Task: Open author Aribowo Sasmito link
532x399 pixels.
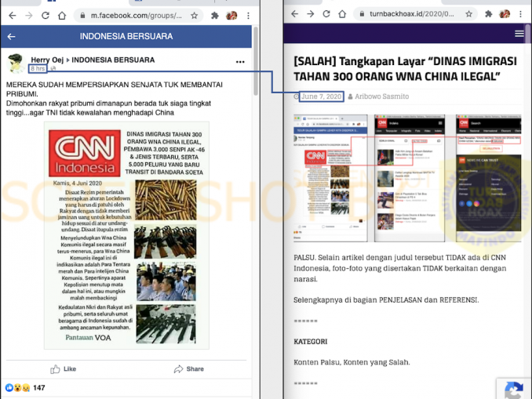Action: click(381, 96)
